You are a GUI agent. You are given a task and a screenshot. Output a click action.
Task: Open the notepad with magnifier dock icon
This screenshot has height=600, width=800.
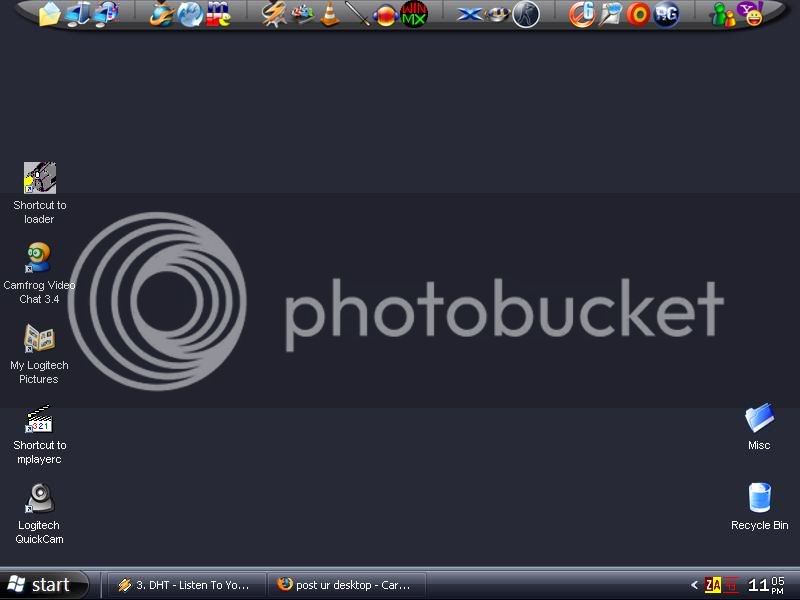click(610, 14)
